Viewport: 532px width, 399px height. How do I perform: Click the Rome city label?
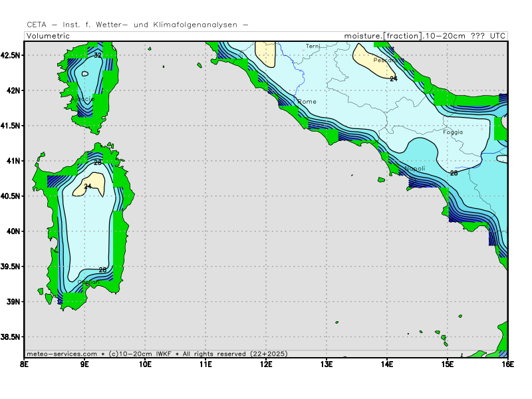point(307,102)
